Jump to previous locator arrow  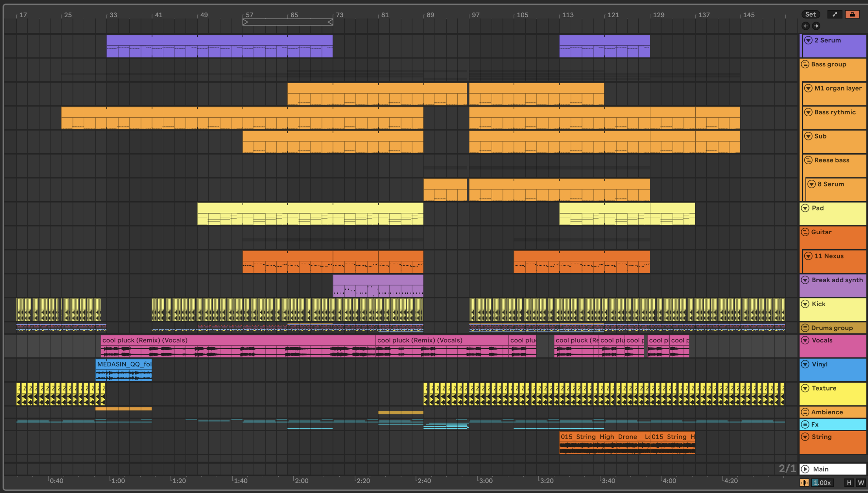tap(805, 26)
